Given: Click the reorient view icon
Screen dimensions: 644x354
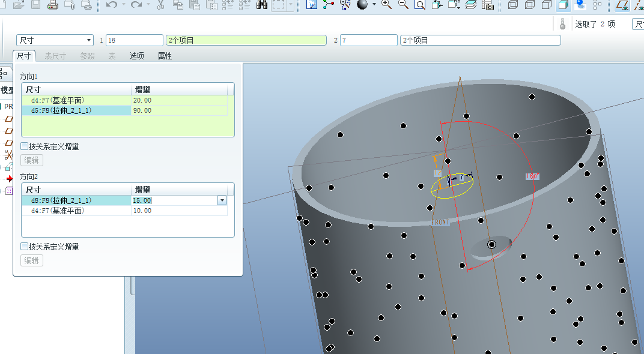Looking at the screenshot, I should tap(437, 5).
